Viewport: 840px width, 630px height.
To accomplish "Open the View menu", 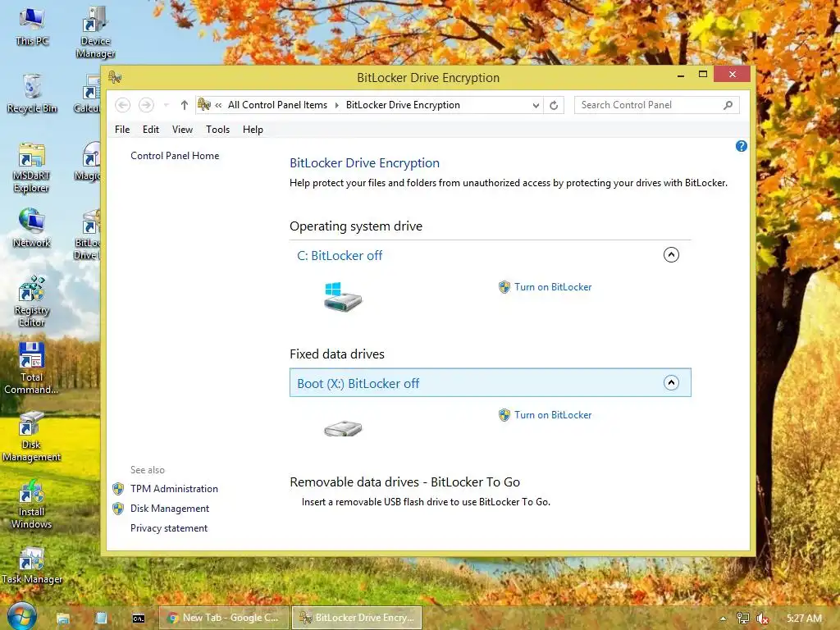I will (182, 130).
